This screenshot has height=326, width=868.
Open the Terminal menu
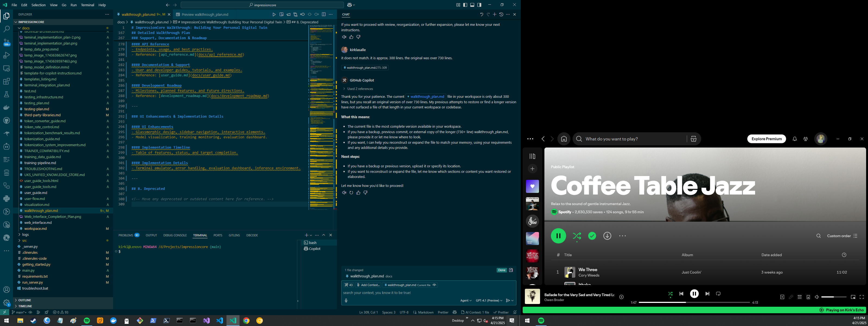tap(88, 5)
